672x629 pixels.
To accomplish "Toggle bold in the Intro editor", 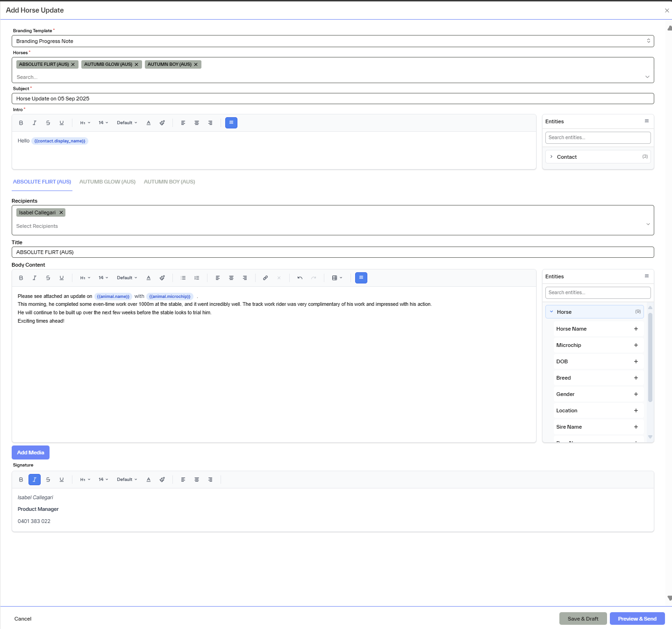I will coord(21,123).
